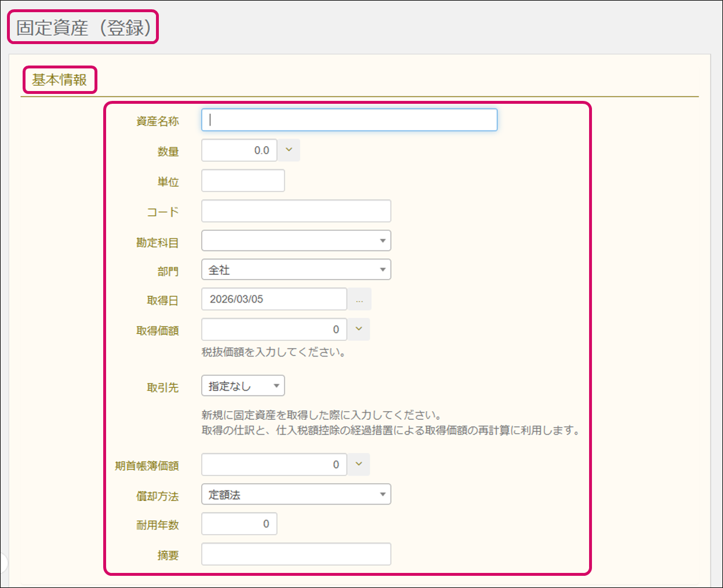Open the chevron button beside 数量
Image resolution: width=723 pixels, height=588 pixels.
pos(289,150)
